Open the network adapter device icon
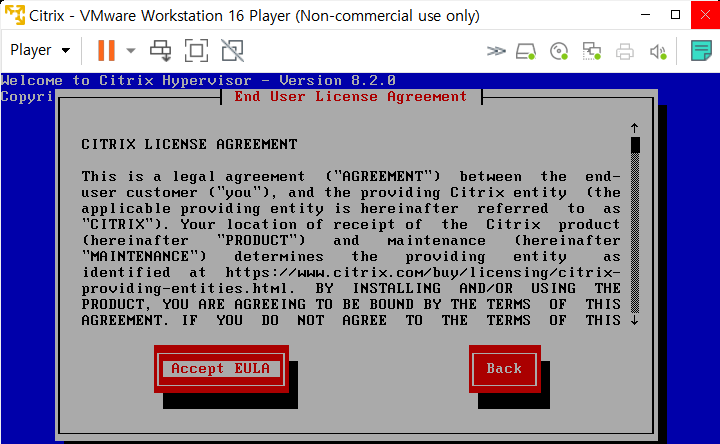Viewport: 720px width, 444px height. click(591, 51)
